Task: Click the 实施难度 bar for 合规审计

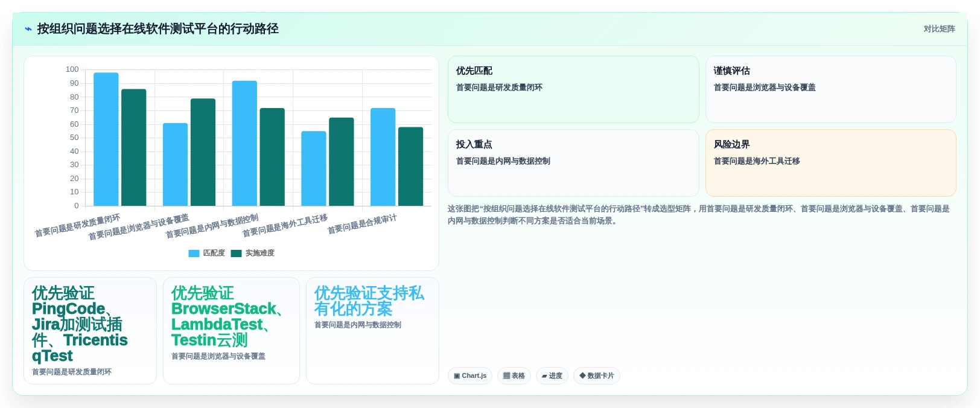Action: (411, 167)
